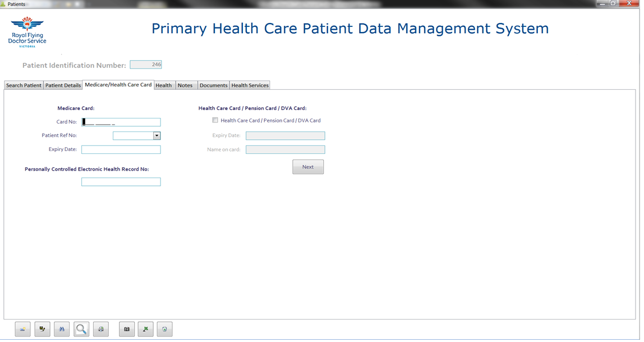644x342 pixels.
Task: Select the Documents tab
Action: pos(213,85)
